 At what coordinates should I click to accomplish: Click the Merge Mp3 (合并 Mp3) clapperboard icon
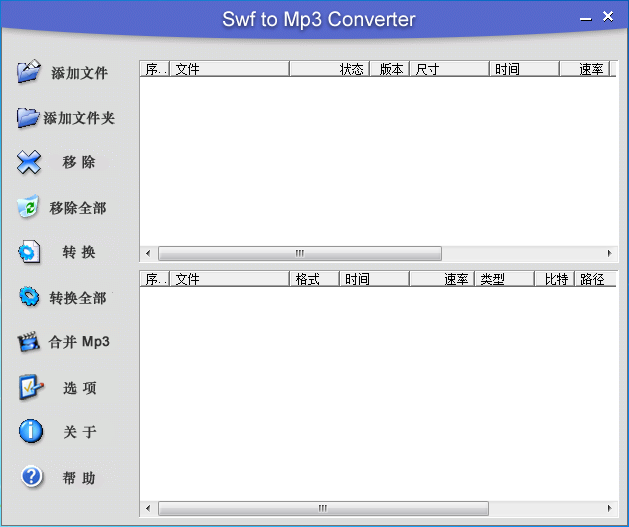(28, 342)
